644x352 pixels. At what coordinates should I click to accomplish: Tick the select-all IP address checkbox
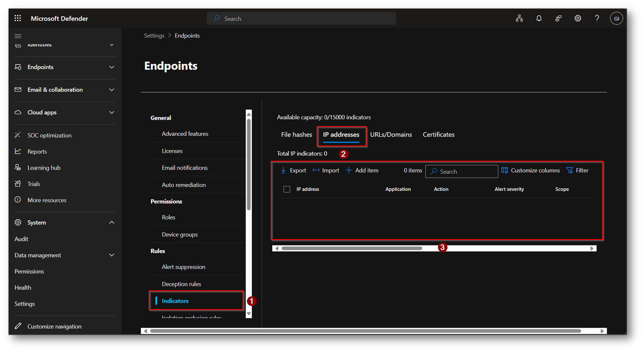tap(287, 189)
